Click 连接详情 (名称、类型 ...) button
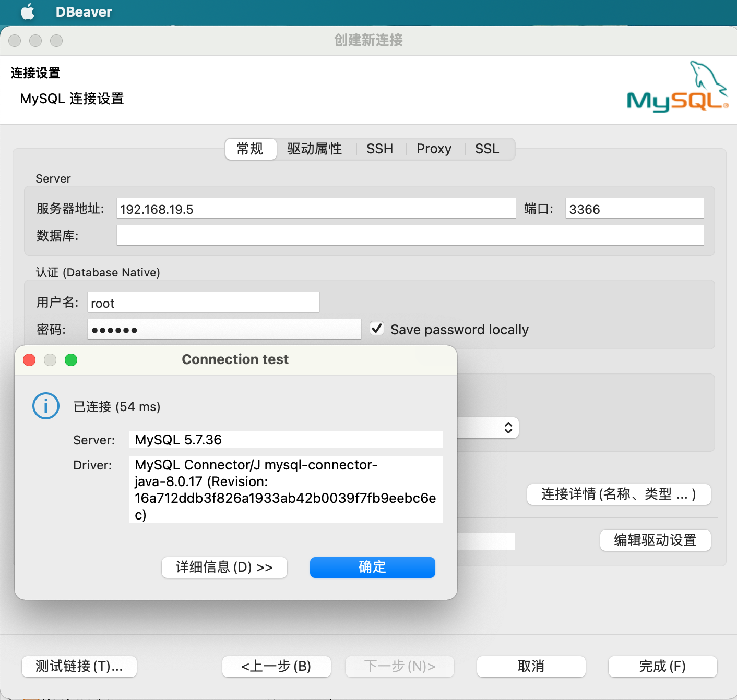The width and height of the screenshot is (737, 700). click(619, 494)
